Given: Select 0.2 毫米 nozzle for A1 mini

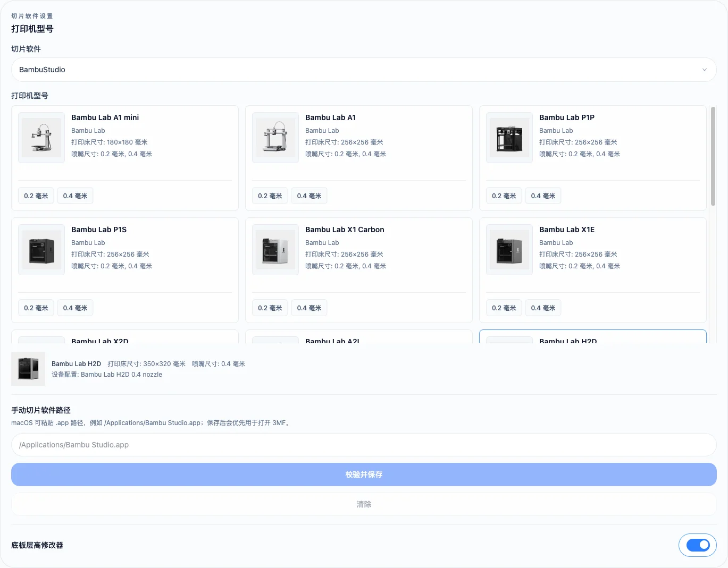Looking at the screenshot, I should point(36,196).
